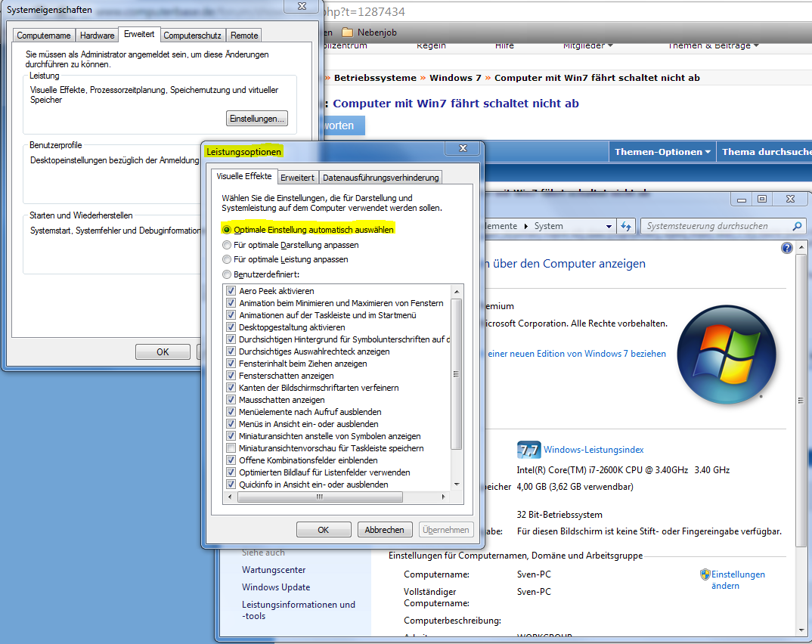Click the effects list scroll-down arrow
This screenshot has width=812, height=644.
(x=457, y=485)
